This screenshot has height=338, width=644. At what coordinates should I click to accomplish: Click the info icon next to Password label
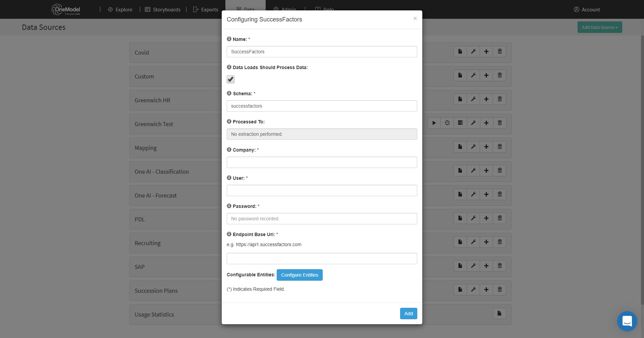tap(229, 206)
